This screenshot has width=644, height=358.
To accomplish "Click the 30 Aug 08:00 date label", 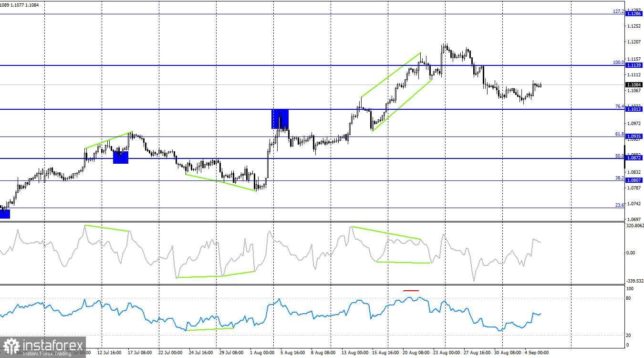I will click(507, 353).
